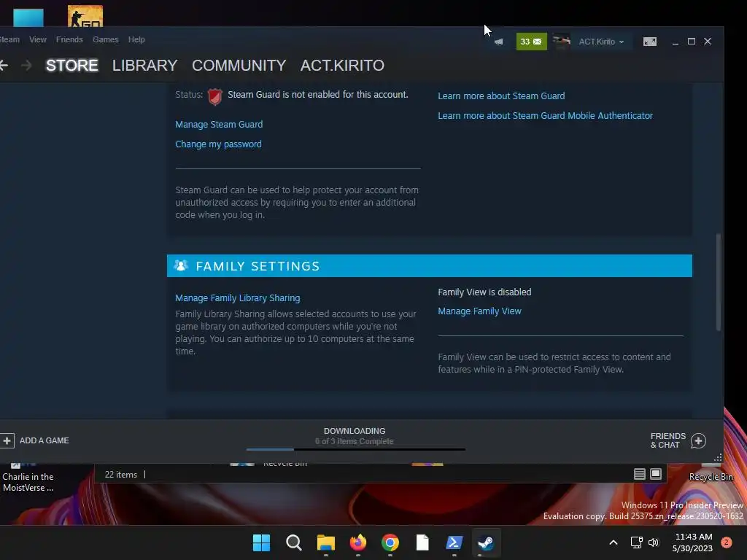Expand hidden system tray icons chevron
747x560 pixels.
pyautogui.click(x=614, y=542)
